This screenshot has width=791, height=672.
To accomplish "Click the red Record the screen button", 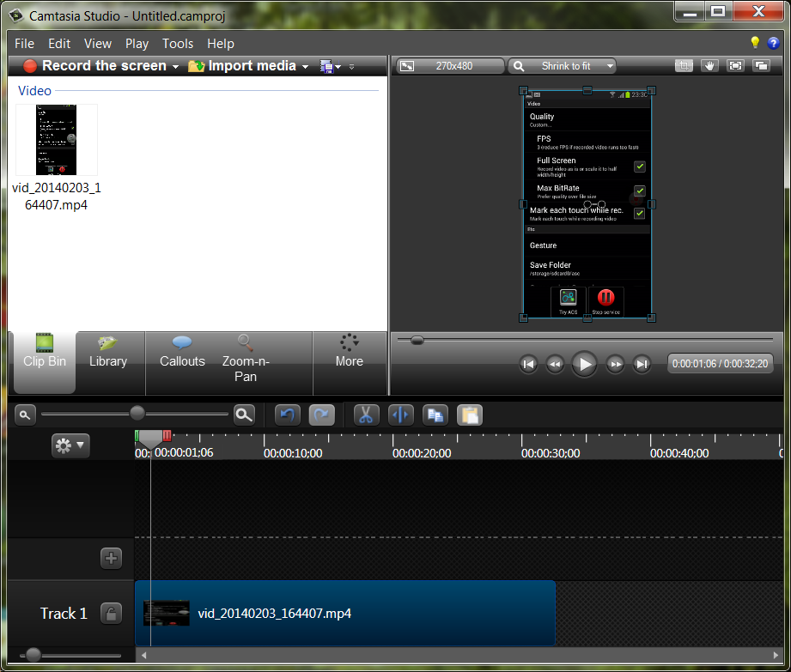I will coord(94,66).
